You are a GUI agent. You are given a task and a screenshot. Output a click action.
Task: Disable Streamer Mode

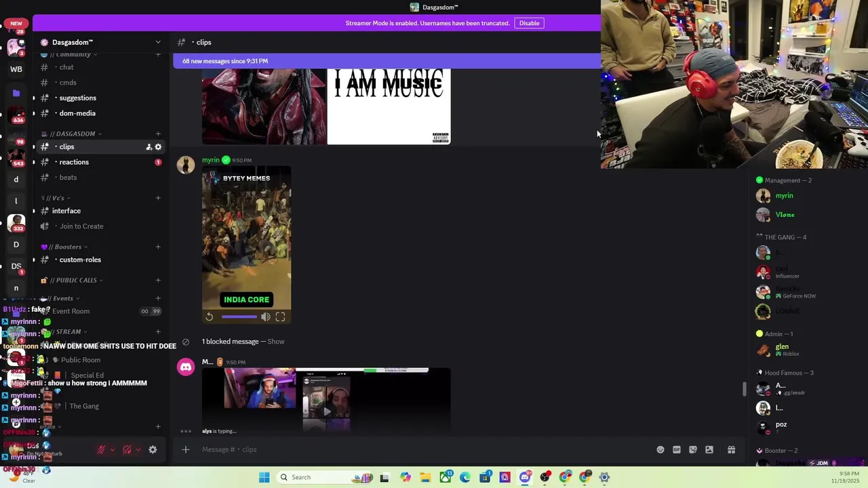(x=529, y=23)
